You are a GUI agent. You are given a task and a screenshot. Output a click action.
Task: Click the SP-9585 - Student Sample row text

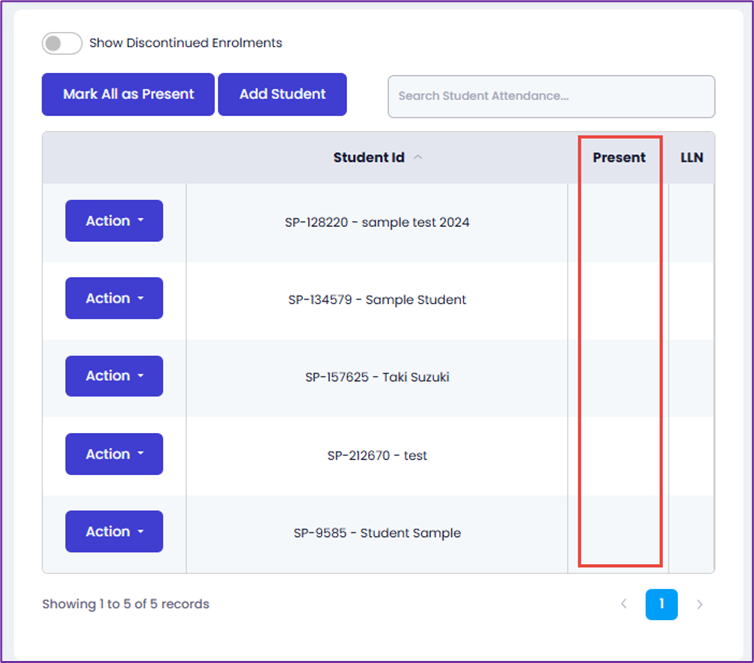[x=377, y=533]
